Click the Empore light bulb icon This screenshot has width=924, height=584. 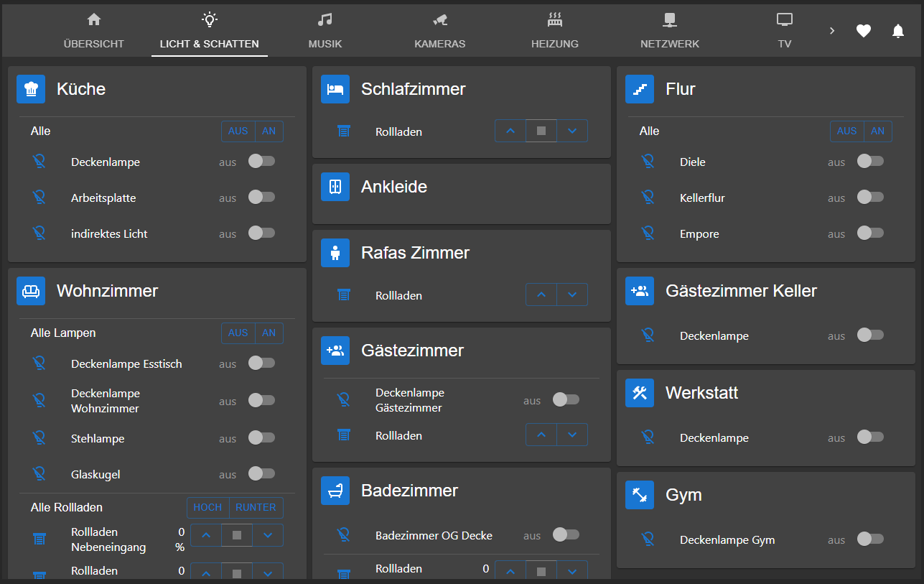[648, 233]
